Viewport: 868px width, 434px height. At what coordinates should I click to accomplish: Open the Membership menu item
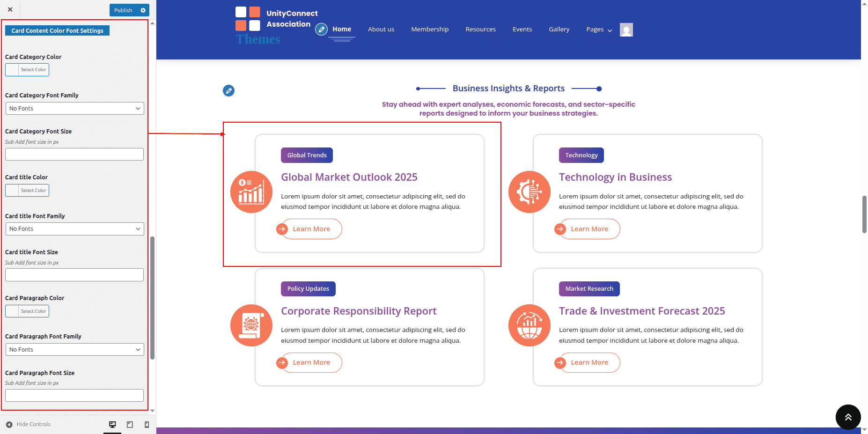point(429,29)
